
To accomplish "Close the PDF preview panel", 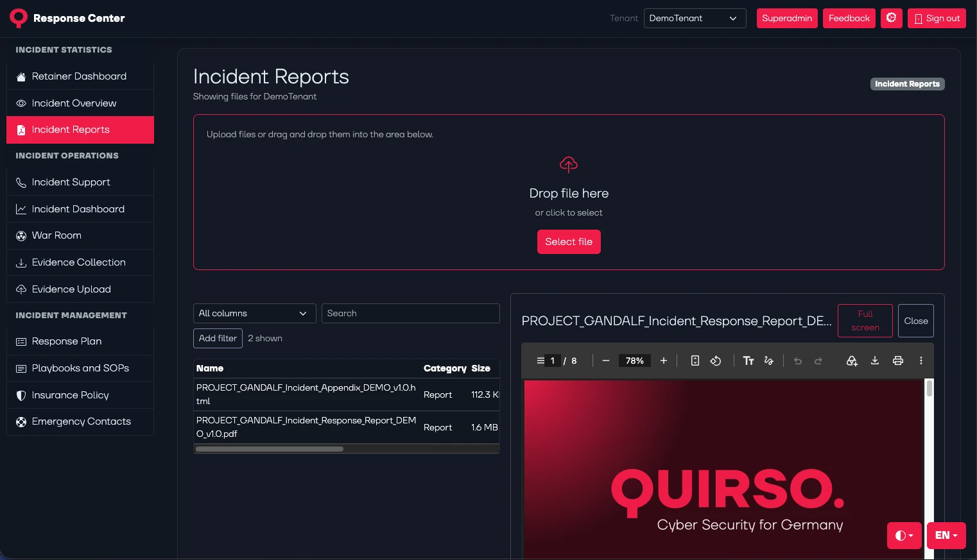I will [916, 321].
